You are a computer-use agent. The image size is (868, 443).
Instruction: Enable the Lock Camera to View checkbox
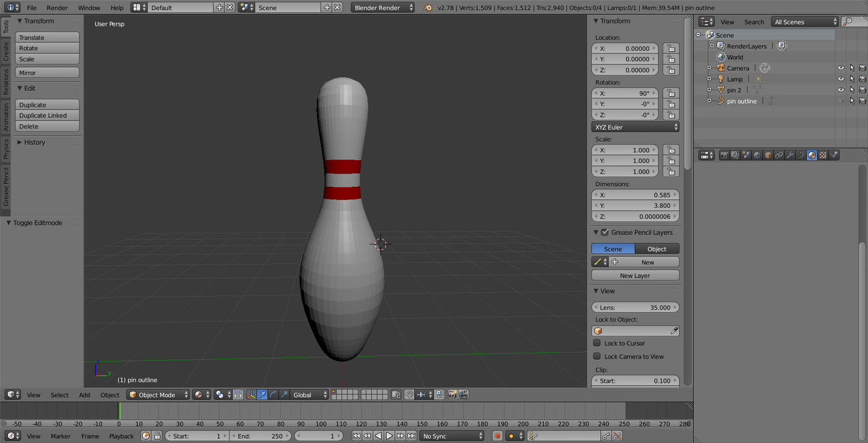[597, 356]
